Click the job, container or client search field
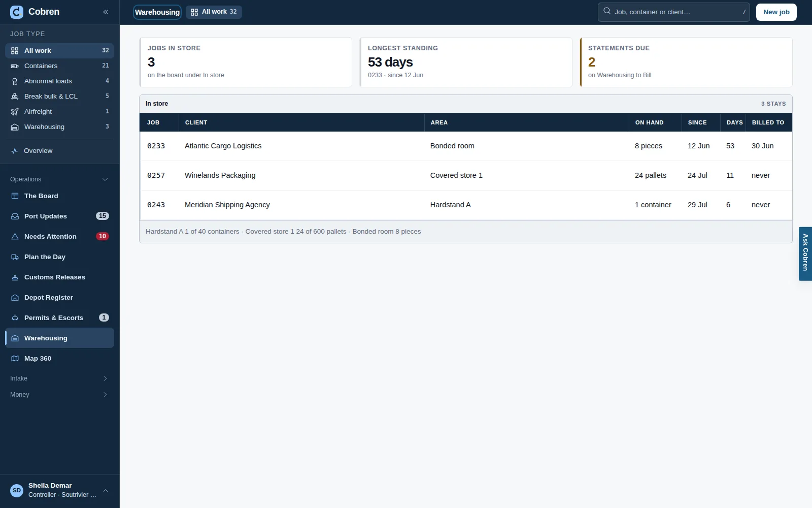 674,12
